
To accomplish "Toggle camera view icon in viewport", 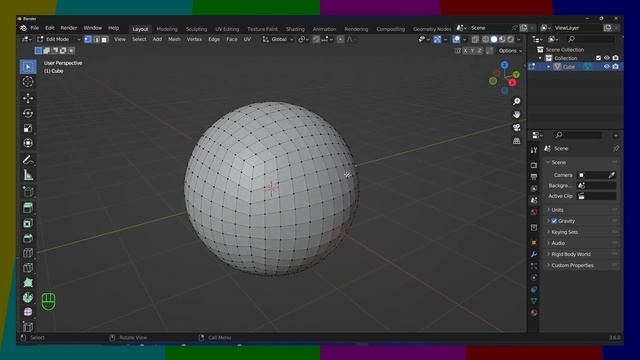I will [x=516, y=127].
